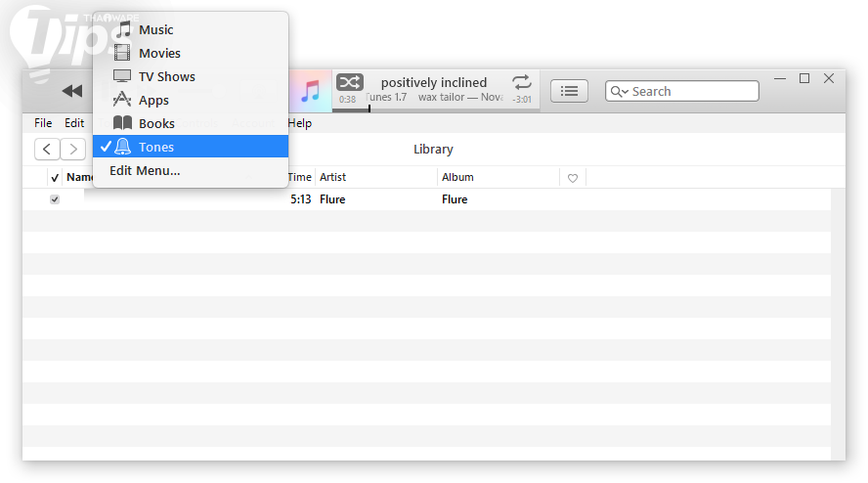Click the positively inclined song title

pyautogui.click(x=433, y=82)
